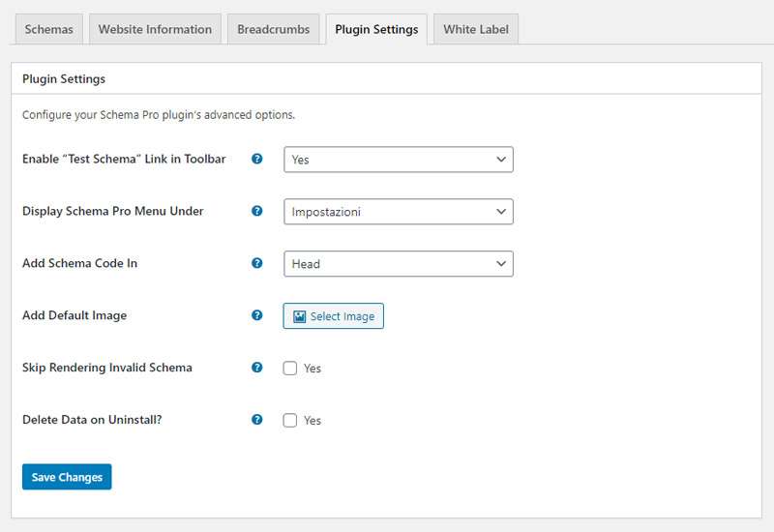Open help icon for Skip Rendering Invalid Schema
This screenshot has height=532, width=774.
click(256, 368)
